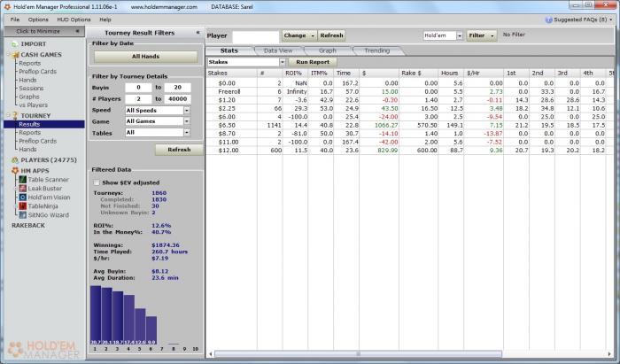This screenshot has width=620, height=364.
Task: Click the Import section icon
Action: click(13, 43)
